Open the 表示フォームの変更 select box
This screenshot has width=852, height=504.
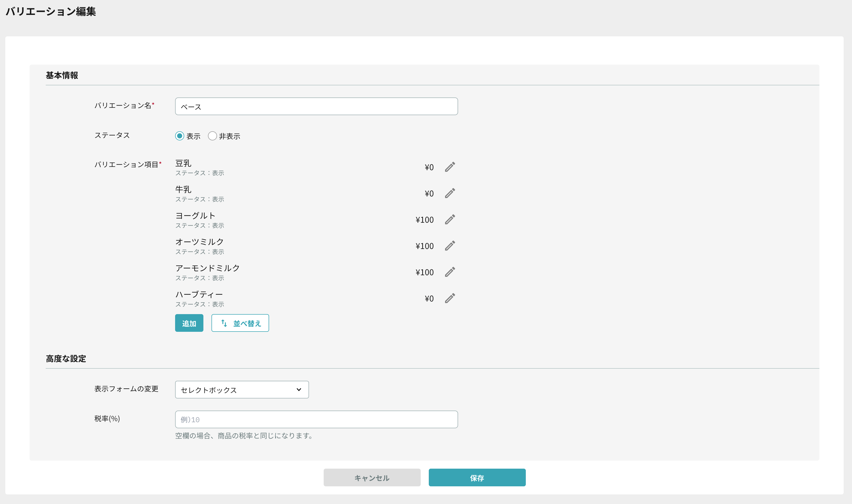[x=242, y=390]
